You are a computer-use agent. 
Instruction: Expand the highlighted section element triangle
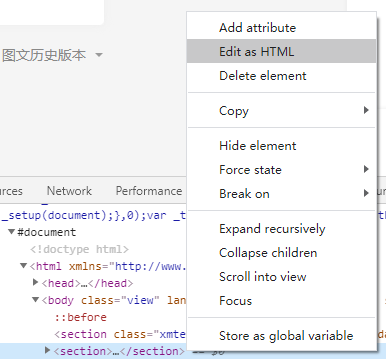[47, 350]
